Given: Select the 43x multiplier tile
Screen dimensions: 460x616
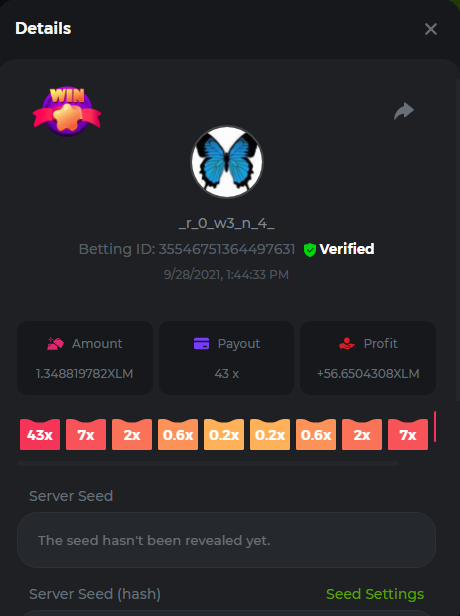Looking at the screenshot, I should point(40,434).
